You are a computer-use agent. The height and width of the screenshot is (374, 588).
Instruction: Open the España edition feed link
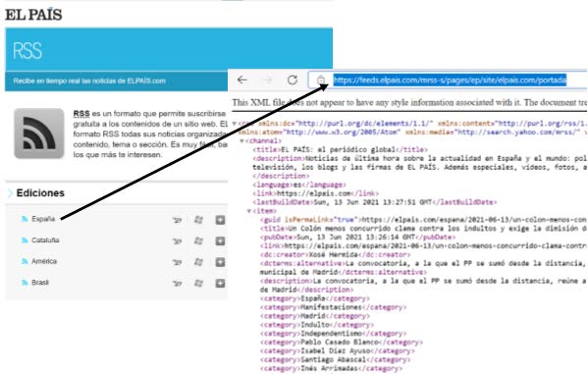(43, 219)
